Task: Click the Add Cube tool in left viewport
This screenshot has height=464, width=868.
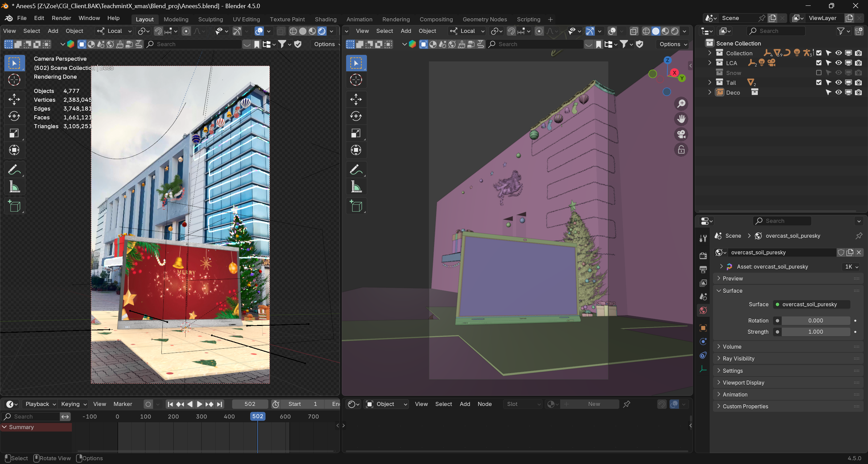Action: coord(14,206)
